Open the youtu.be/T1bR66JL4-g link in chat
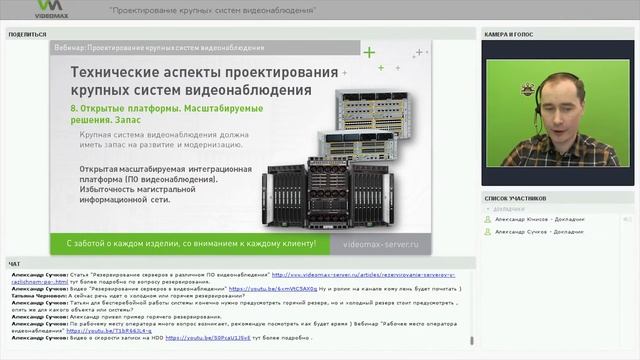Image resolution: width=640 pixels, height=360 pixels. [x=109, y=331]
